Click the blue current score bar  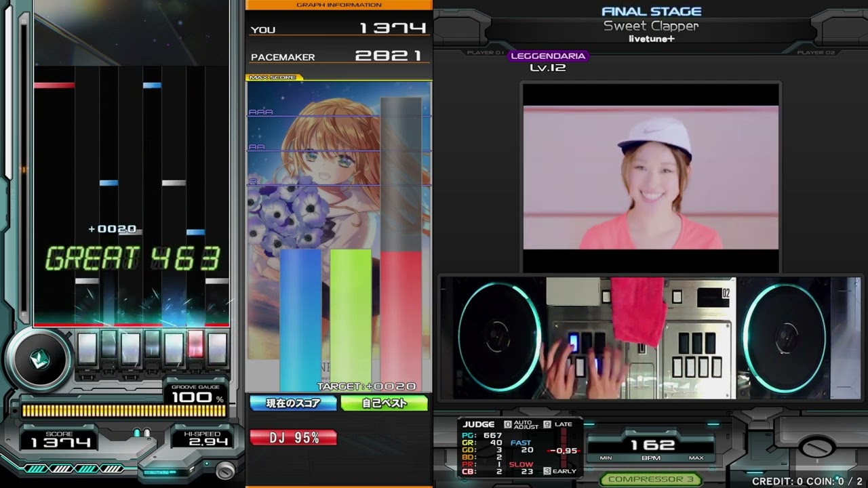300,321
